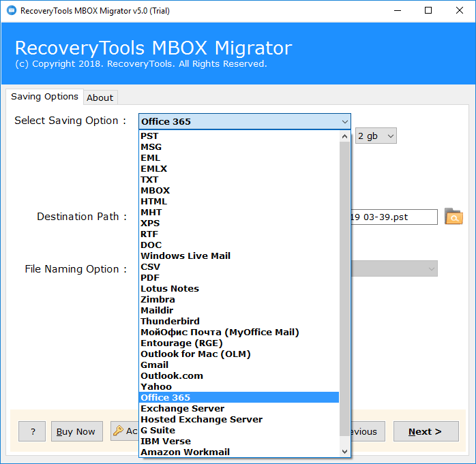Pick Amazon Workmail option
This screenshot has width=476, height=464.
(x=239, y=452)
